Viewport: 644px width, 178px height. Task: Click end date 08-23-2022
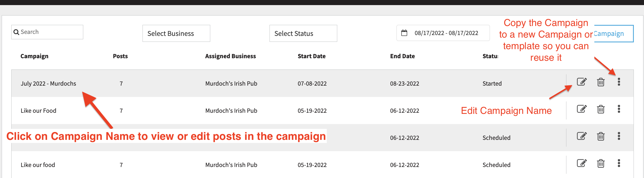point(405,84)
